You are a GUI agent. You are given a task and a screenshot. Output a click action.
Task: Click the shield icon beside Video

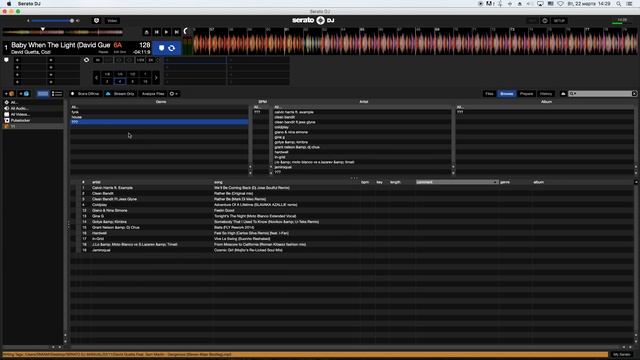coord(96,20)
